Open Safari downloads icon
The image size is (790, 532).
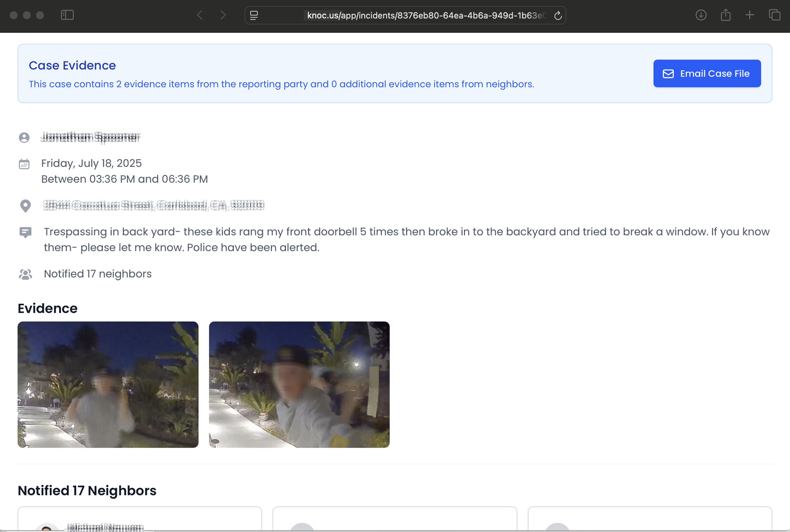701,15
